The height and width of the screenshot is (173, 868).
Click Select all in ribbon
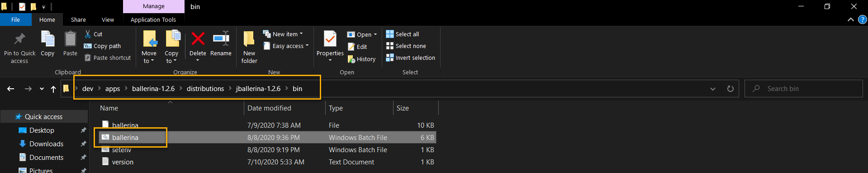coord(403,34)
